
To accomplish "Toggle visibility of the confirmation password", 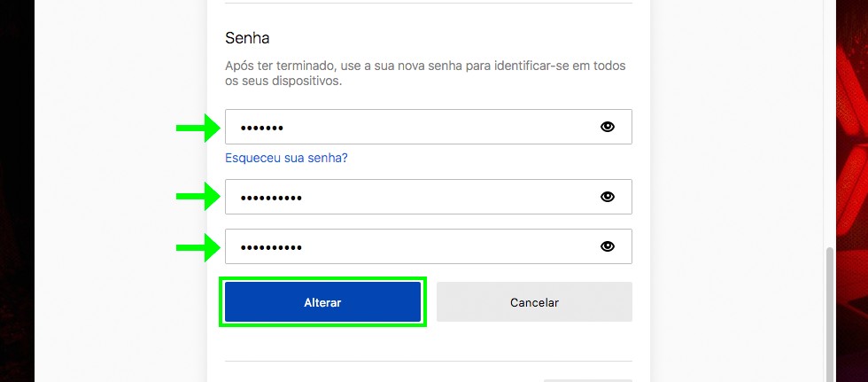I will (x=607, y=246).
